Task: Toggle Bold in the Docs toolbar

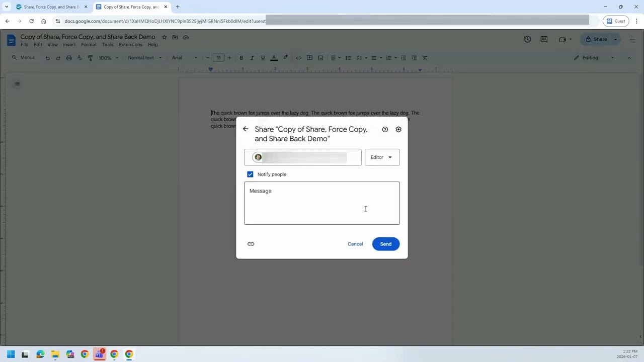Action: pos(241,58)
